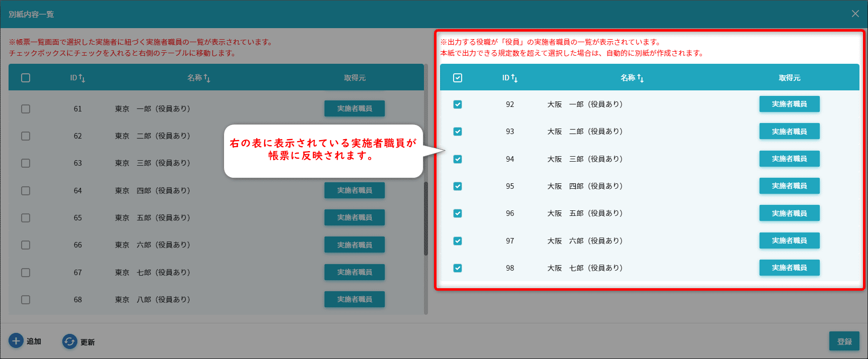
Task: Uncheck row 大阪 五郎 checkbox
Action: (458, 213)
